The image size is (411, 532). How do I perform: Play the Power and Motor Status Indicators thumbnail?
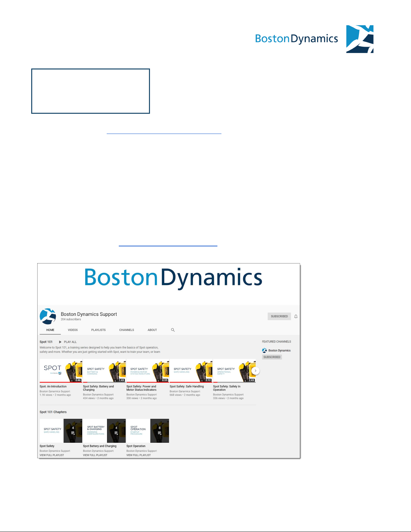coord(148,371)
